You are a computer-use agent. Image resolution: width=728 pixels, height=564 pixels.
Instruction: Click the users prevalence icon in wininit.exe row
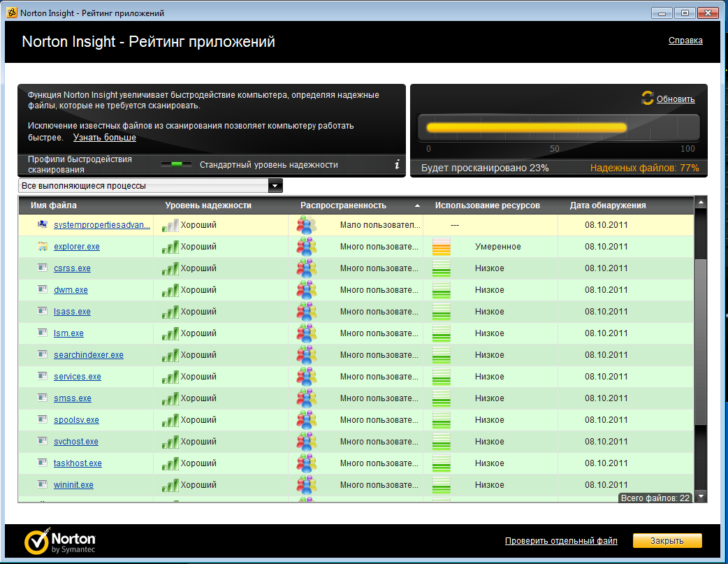click(x=307, y=484)
